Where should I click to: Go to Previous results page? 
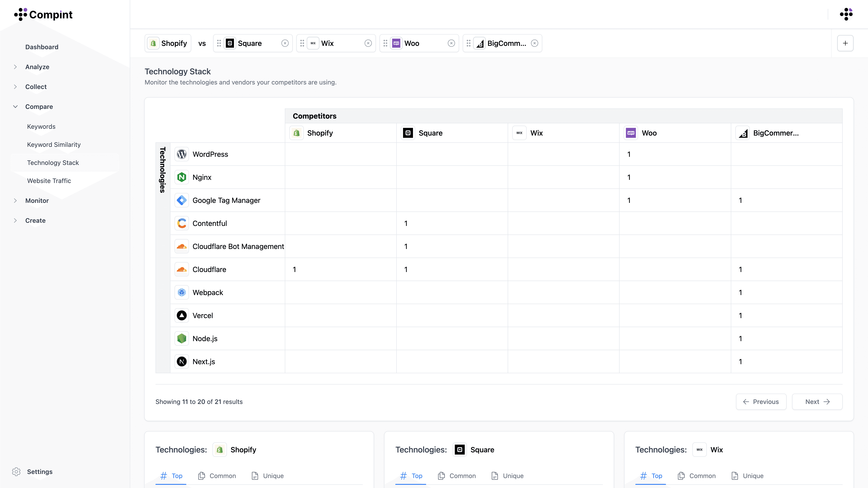761,402
